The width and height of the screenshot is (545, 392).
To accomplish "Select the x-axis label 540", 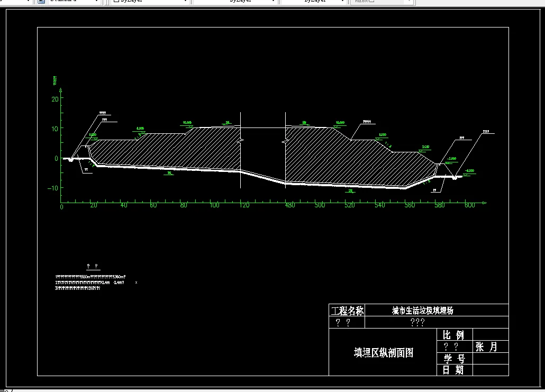I will tap(380, 205).
